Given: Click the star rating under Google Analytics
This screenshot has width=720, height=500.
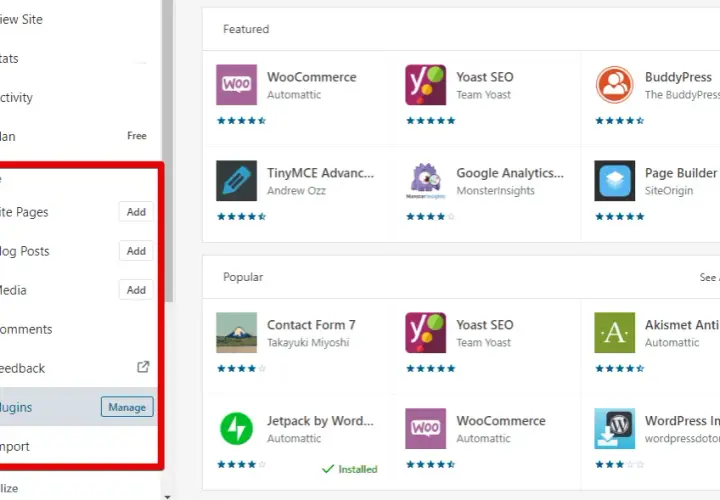Looking at the screenshot, I should pyautogui.click(x=430, y=216).
